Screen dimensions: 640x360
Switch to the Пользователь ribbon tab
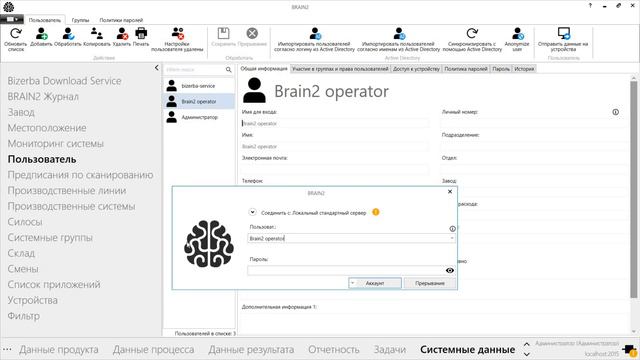(44, 20)
